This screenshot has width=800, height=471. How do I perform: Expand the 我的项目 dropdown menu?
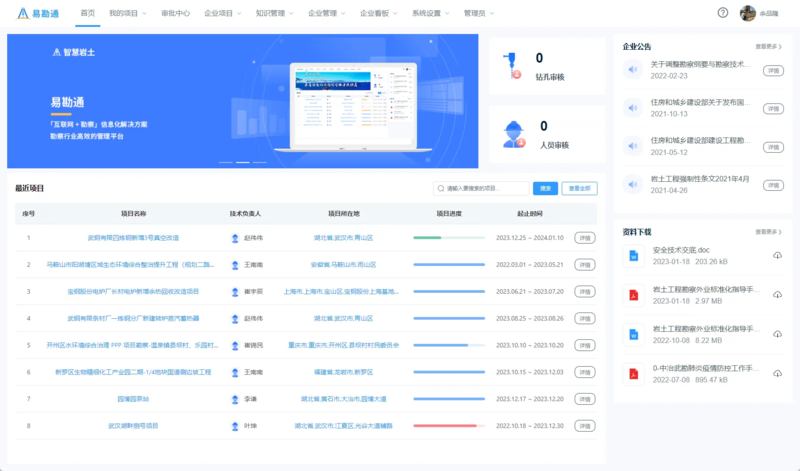click(128, 13)
